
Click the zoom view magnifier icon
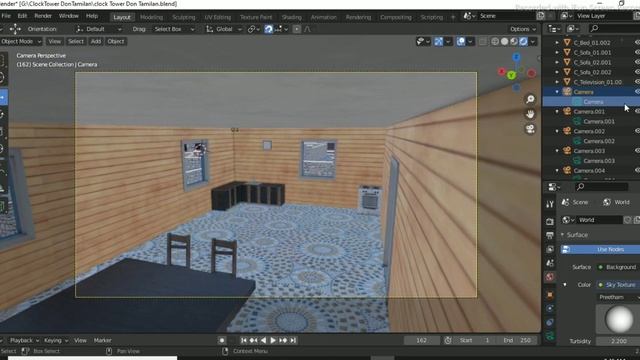click(530, 99)
